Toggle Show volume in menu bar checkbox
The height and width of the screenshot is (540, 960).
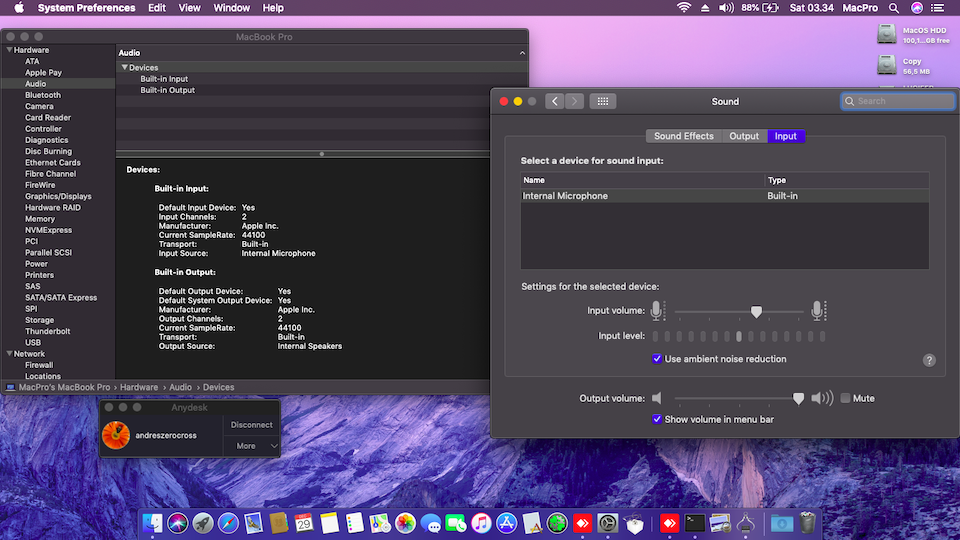657,419
